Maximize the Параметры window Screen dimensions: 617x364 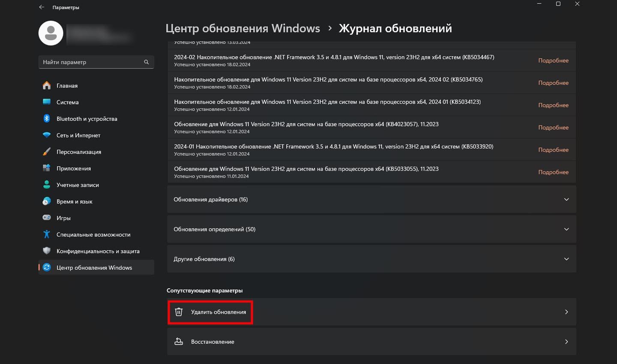pos(558,4)
